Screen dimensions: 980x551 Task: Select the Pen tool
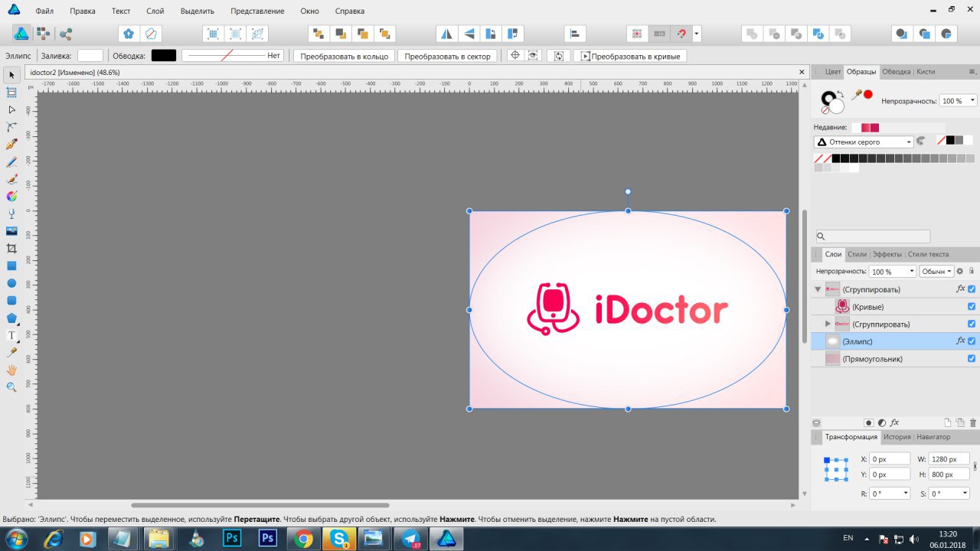11,144
